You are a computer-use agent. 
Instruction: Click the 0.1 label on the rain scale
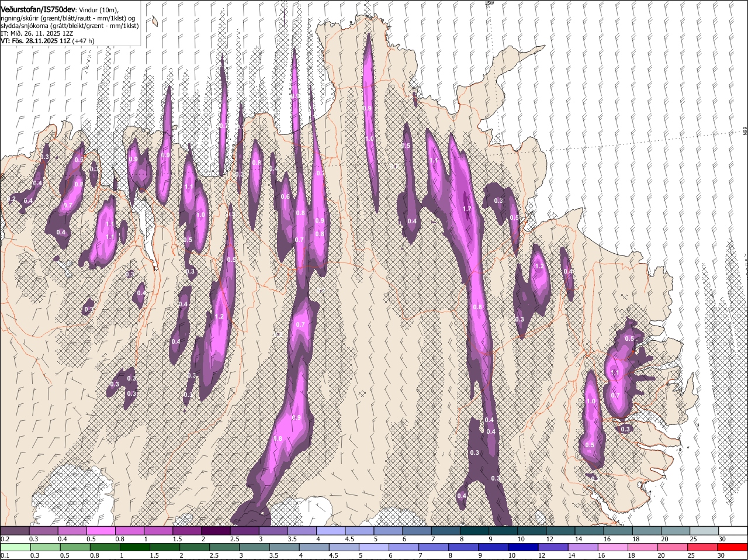tap(5, 555)
